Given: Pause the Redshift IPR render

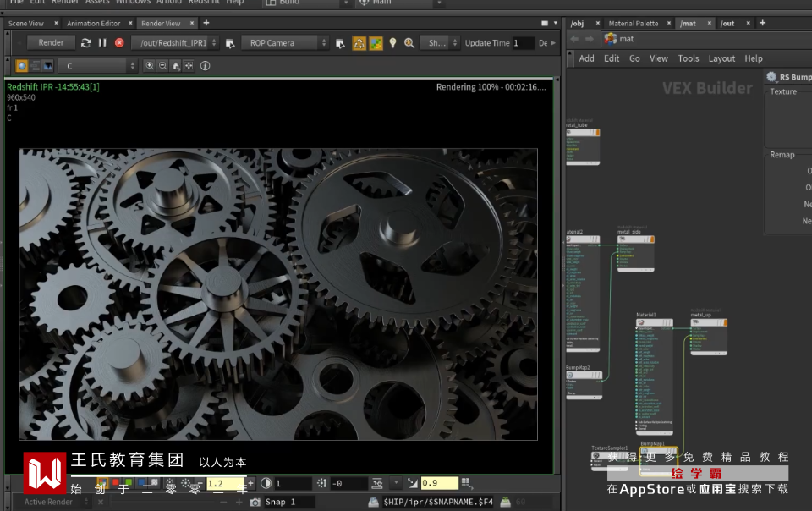Looking at the screenshot, I should pyautogui.click(x=102, y=42).
